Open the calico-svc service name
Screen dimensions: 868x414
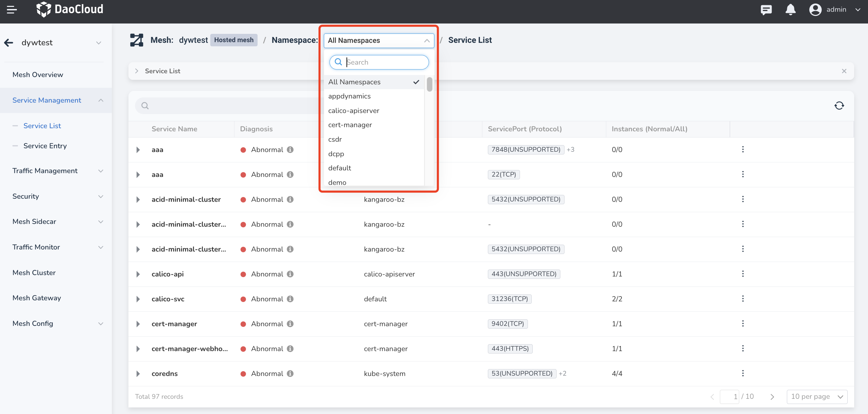point(168,299)
